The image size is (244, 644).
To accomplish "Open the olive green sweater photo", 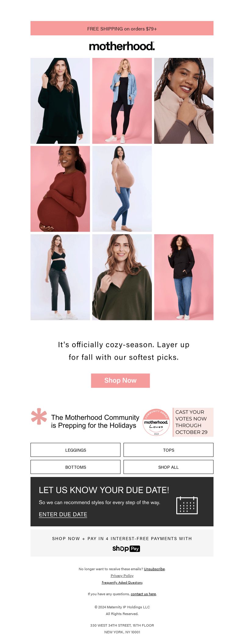I will pos(122,277).
